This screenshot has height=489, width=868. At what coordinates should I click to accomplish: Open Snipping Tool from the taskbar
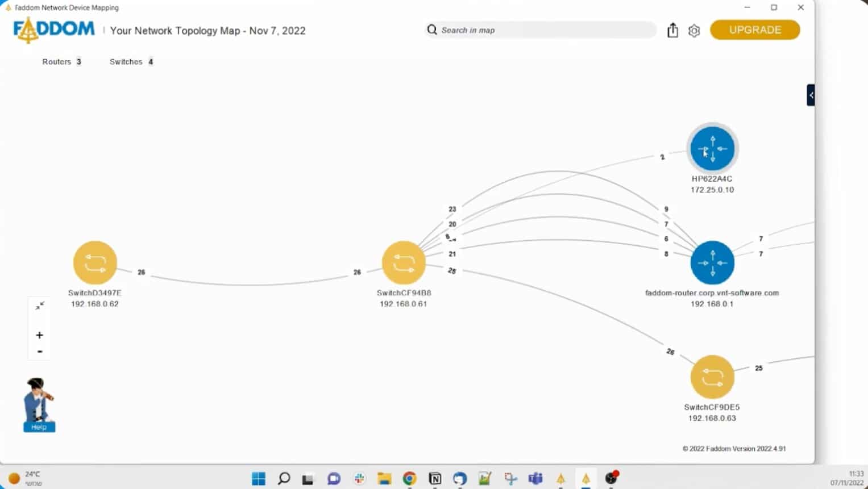510,479
